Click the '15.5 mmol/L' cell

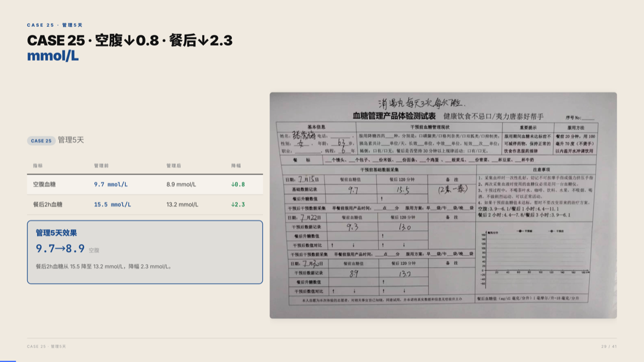(112, 204)
